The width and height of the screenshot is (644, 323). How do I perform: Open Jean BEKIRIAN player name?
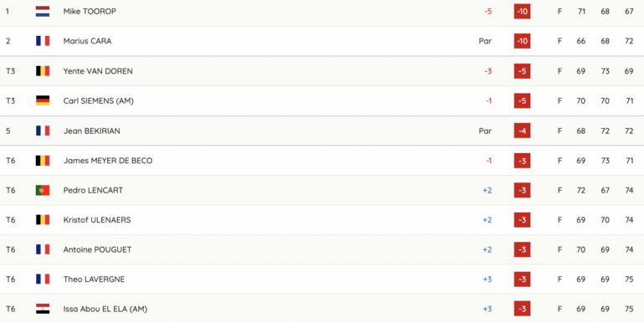tap(92, 131)
